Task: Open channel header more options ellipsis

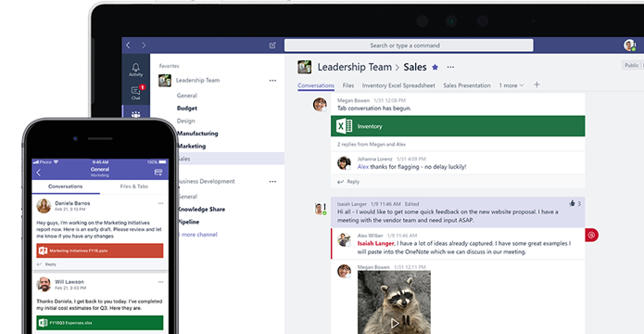Action: click(450, 67)
